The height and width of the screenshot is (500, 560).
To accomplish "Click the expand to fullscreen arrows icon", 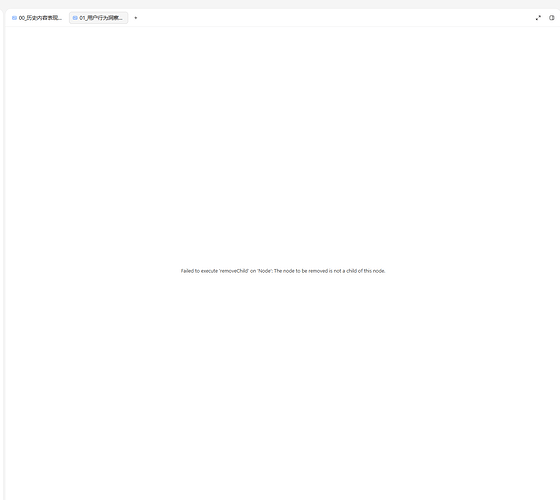I will point(538,18).
